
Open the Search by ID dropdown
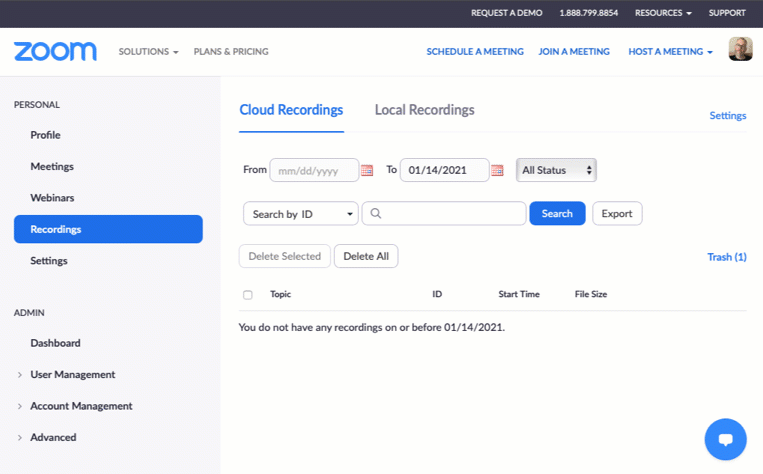point(301,214)
